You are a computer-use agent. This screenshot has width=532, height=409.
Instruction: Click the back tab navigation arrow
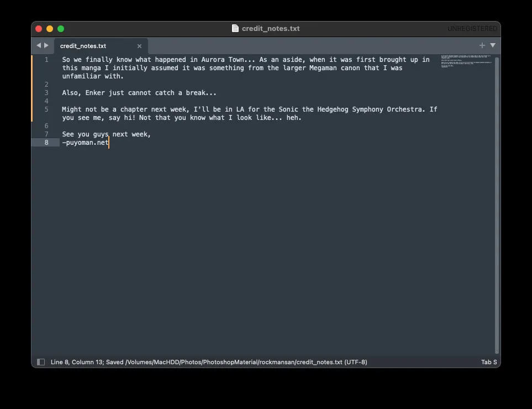[x=39, y=45]
